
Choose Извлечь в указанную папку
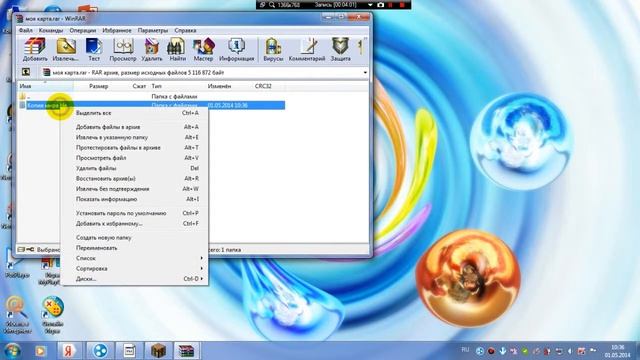[135, 138]
